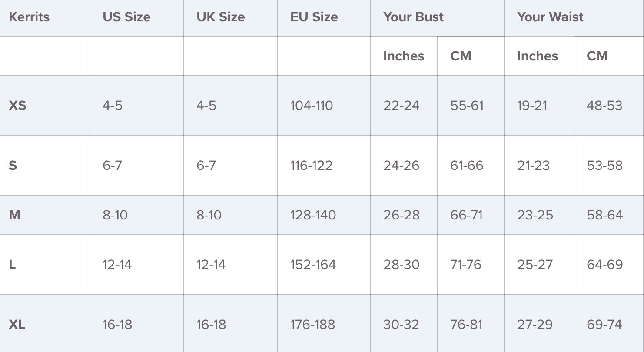The width and height of the screenshot is (644, 352).
Task: Click EU size 104-110 cell
Action: 311,106
